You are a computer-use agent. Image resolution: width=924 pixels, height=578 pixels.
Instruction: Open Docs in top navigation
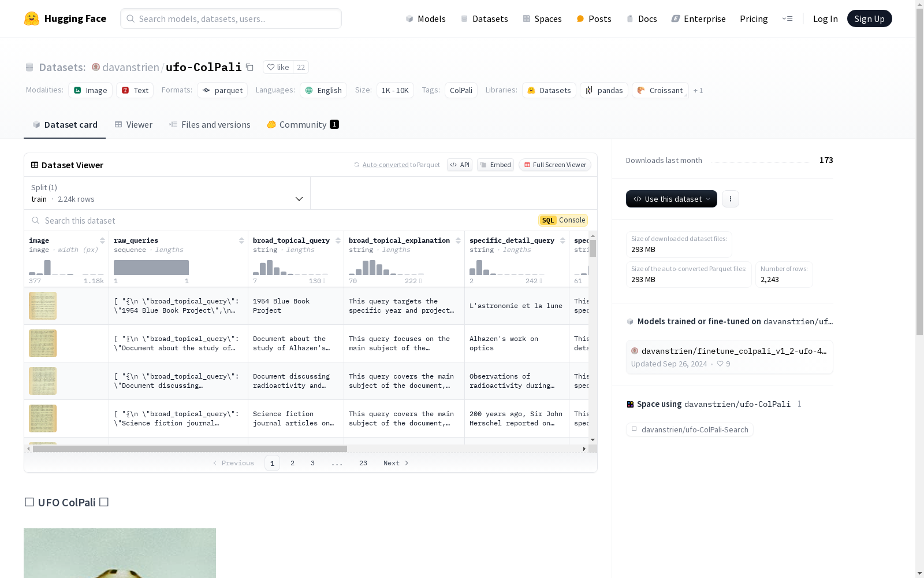pos(642,18)
